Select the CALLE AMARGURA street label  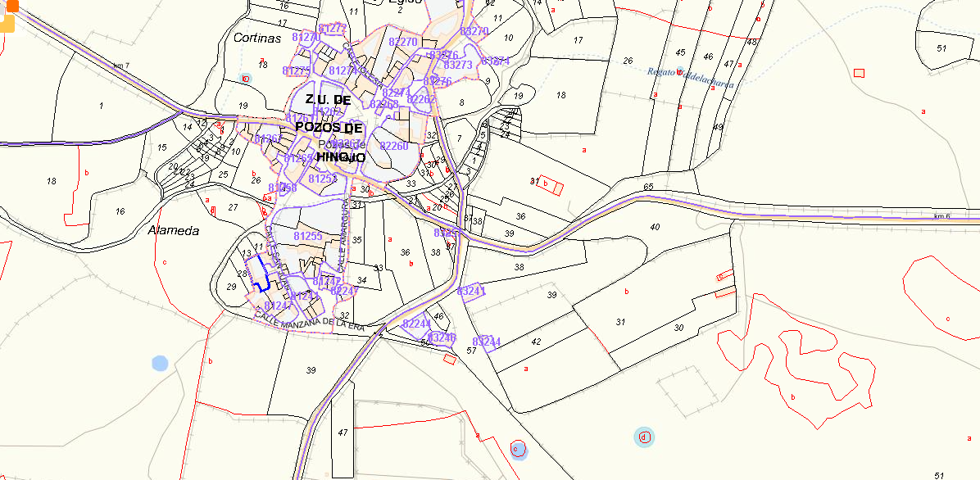tap(340, 233)
